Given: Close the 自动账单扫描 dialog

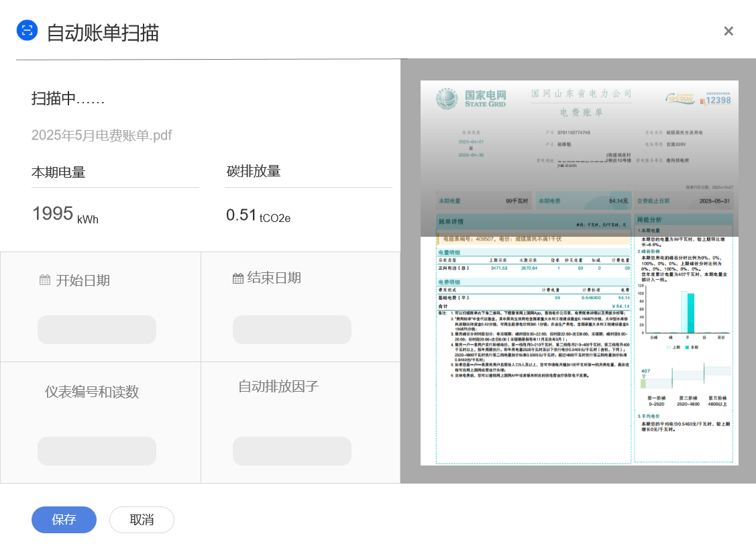Looking at the screenshot, I should [x=728, y=31].
